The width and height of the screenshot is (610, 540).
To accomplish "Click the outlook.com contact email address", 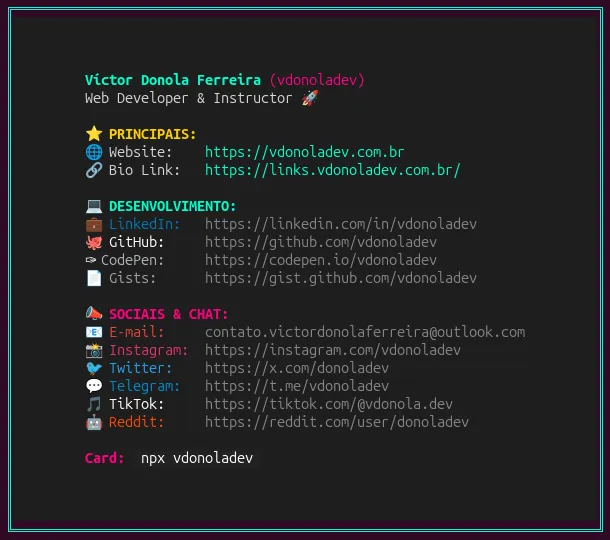I will pyautogui.click(x=365, y=332).
